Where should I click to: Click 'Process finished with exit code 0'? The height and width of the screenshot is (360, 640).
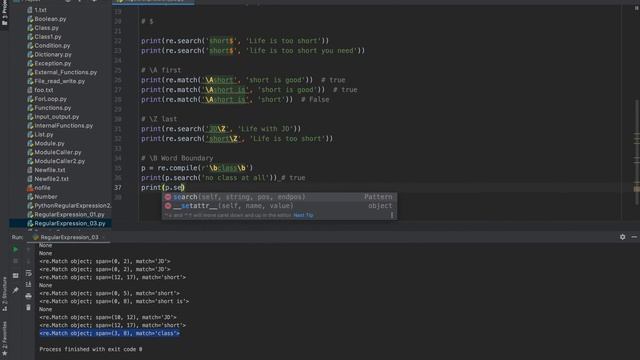(91, 349)
